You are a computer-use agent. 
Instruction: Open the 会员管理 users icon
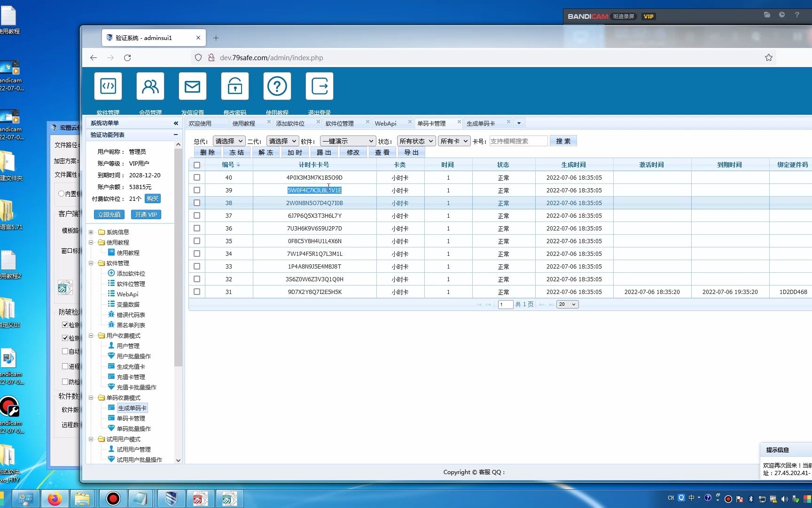pyautogui.click(x=150, y=87)
